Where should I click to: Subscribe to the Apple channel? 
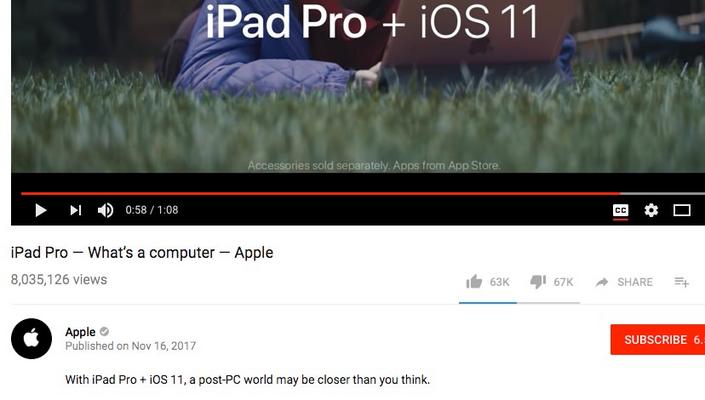click(658, 339)
